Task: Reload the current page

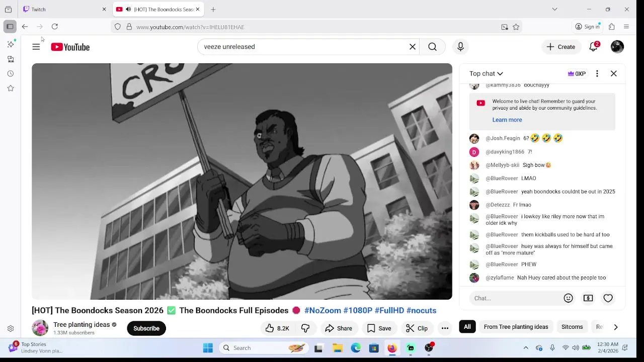Action: 55,27
